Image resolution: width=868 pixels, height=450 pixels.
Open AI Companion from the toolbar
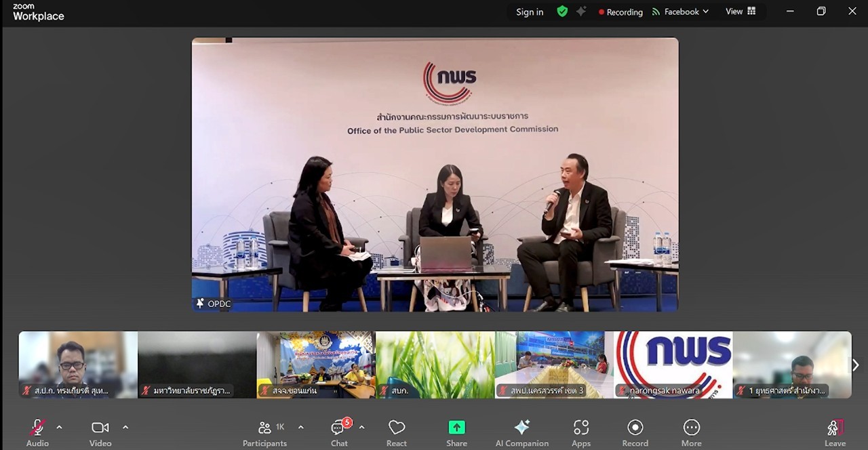click(x=522, y=432)
